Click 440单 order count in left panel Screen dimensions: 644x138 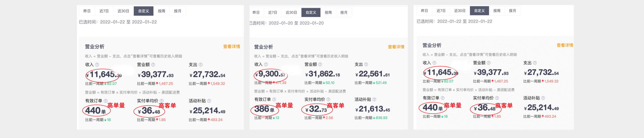(95, 110)
